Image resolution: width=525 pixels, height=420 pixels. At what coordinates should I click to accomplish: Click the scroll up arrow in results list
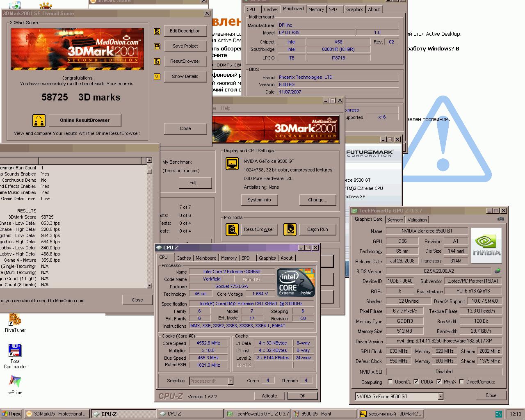pyautogui.click(x=149, y=161)
